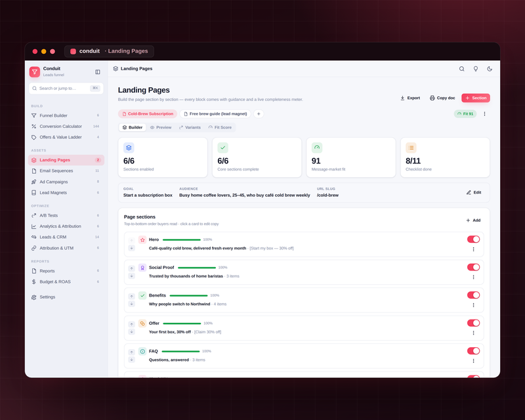Viewport: 525px width, 420px height.
Task: Click the Social Proof award icon
Action: coord(142,268)
